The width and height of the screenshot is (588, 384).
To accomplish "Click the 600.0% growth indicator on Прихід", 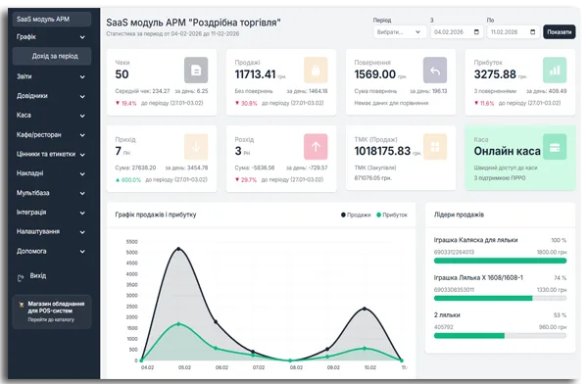I will coord(128,180).
